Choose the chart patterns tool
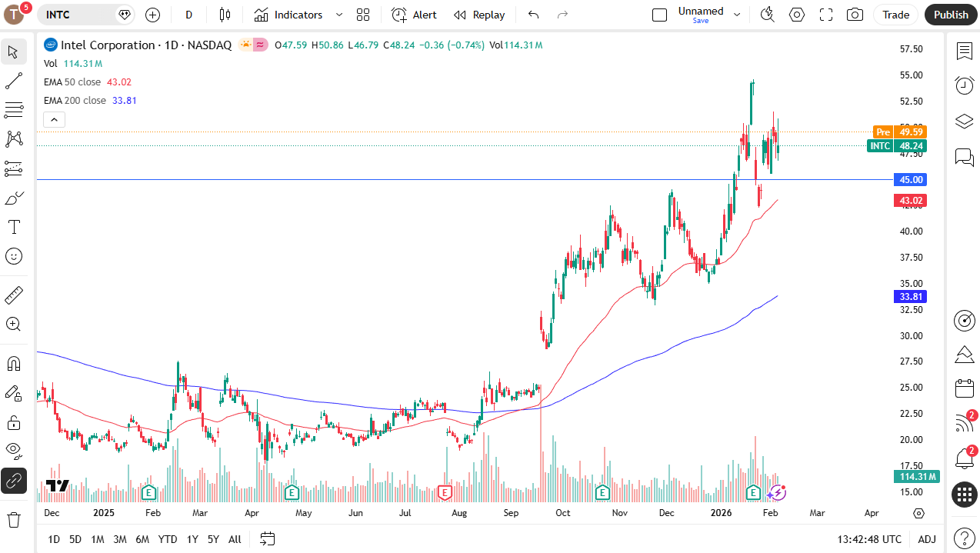Image resolution: width=980 pixels, height=553 pixels. point(14,139)
